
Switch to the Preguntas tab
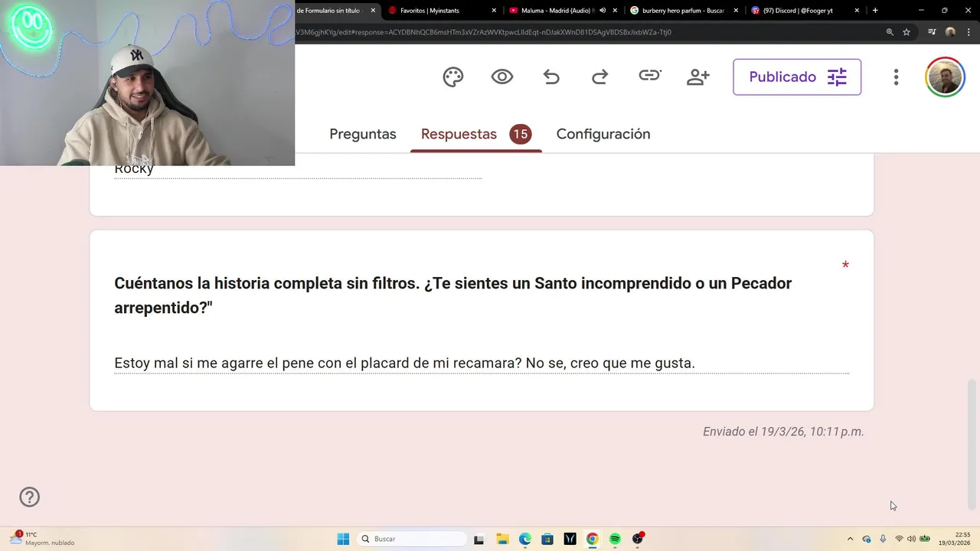pos(363,134)
